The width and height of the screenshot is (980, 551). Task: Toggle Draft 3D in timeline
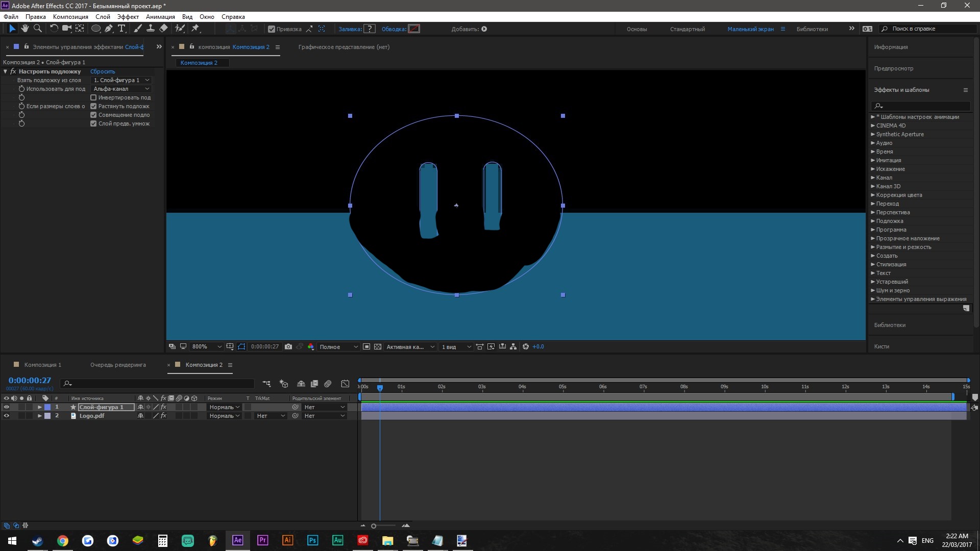tap(284, 384)
